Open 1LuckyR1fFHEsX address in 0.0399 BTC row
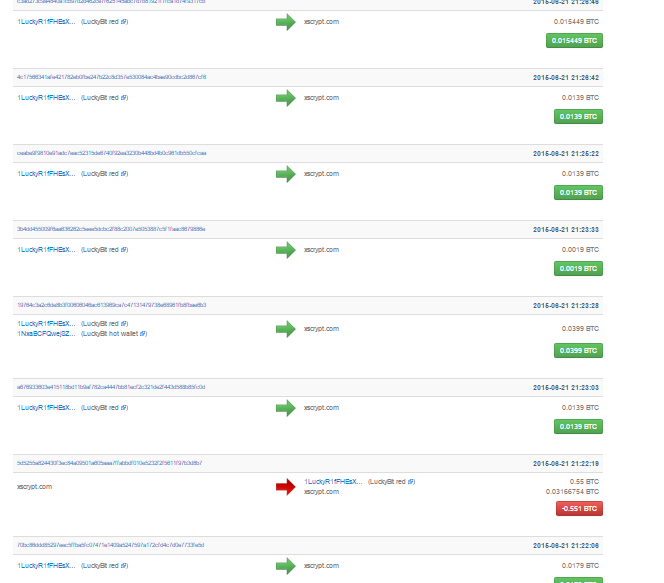 click(x=46, y=324)
